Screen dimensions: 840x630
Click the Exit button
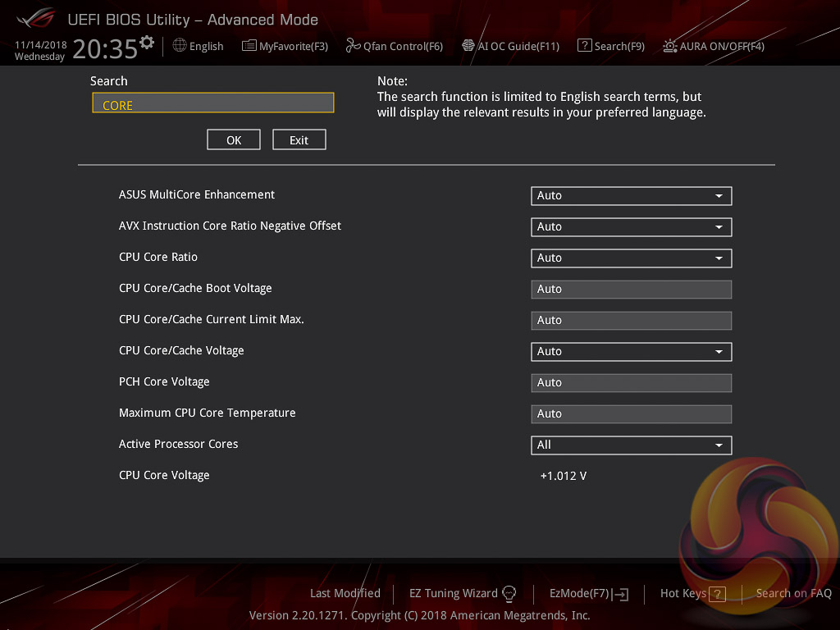click(x=299, y=140)
